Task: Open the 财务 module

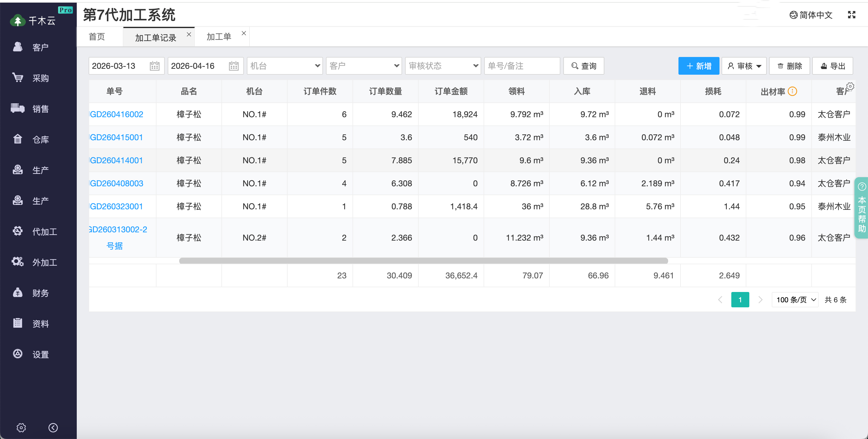Action: pos(40,293)
